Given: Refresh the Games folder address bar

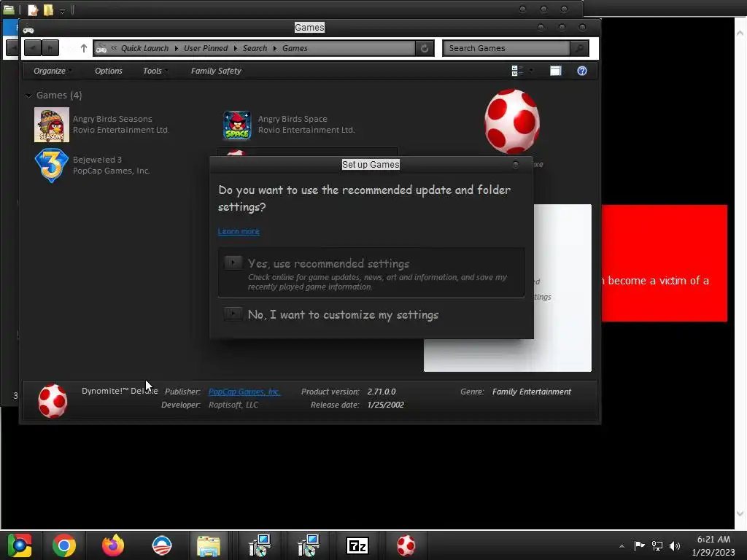Looking at the screenshot, I should click(425, 48).
